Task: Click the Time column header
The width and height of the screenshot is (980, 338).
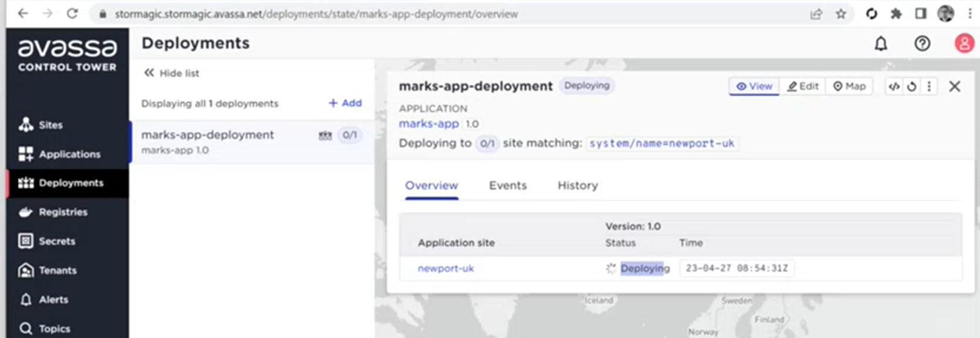Action: (691, 243)
